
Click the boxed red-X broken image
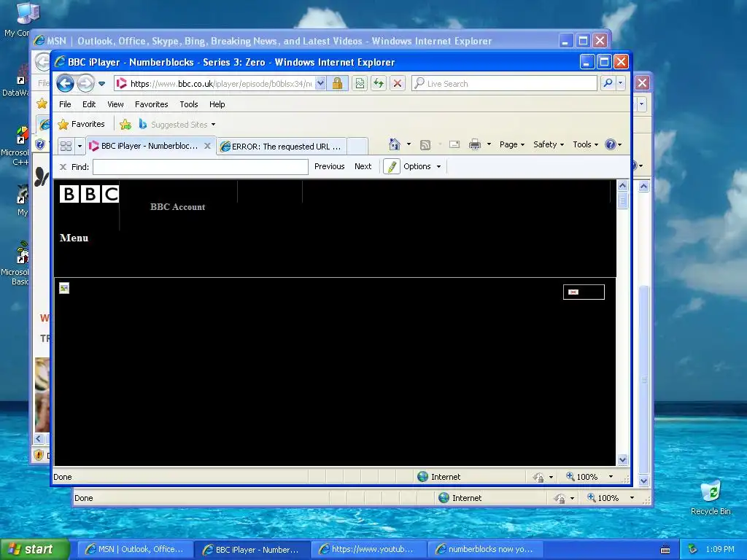pos(584,292)
